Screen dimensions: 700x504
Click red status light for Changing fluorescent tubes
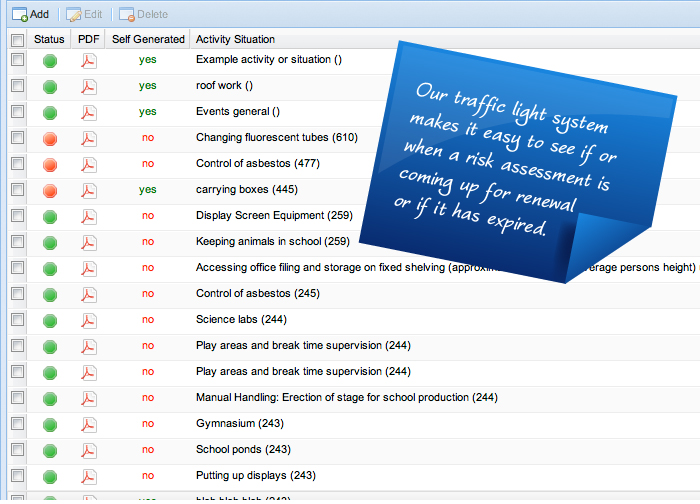[50, 139]
